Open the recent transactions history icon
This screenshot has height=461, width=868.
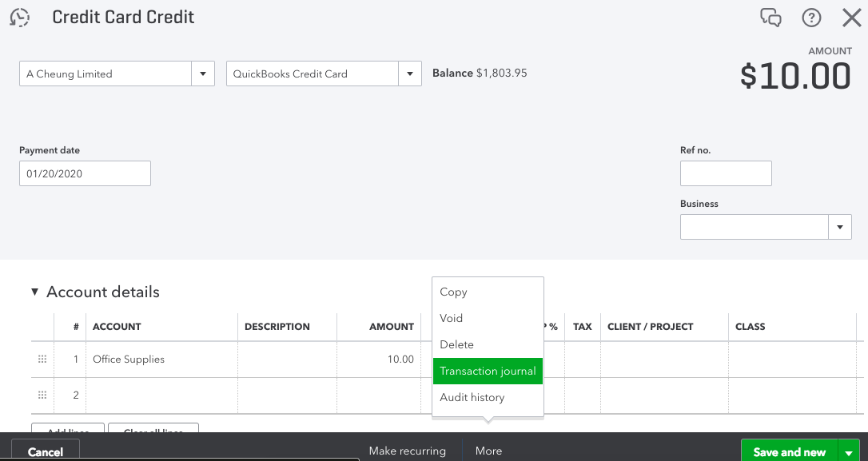point(20,18)
